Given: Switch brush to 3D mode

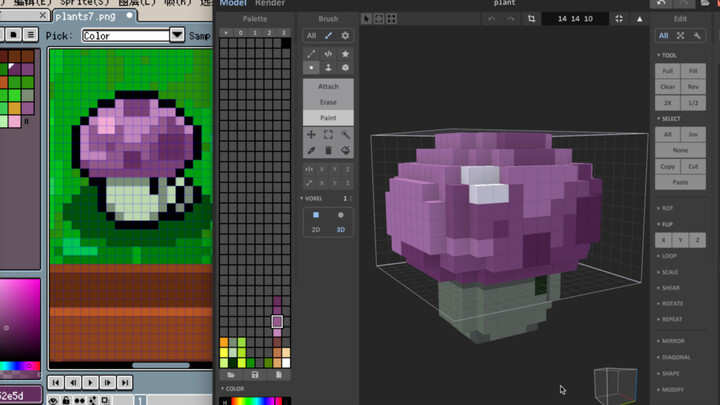Looking at the screenshot, I should pos(341,230).
